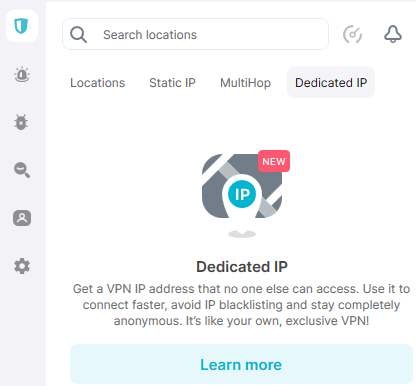Screen dimensions: 416x386
Task: Select the Dedicated IP tab
Action: (331, 82)
